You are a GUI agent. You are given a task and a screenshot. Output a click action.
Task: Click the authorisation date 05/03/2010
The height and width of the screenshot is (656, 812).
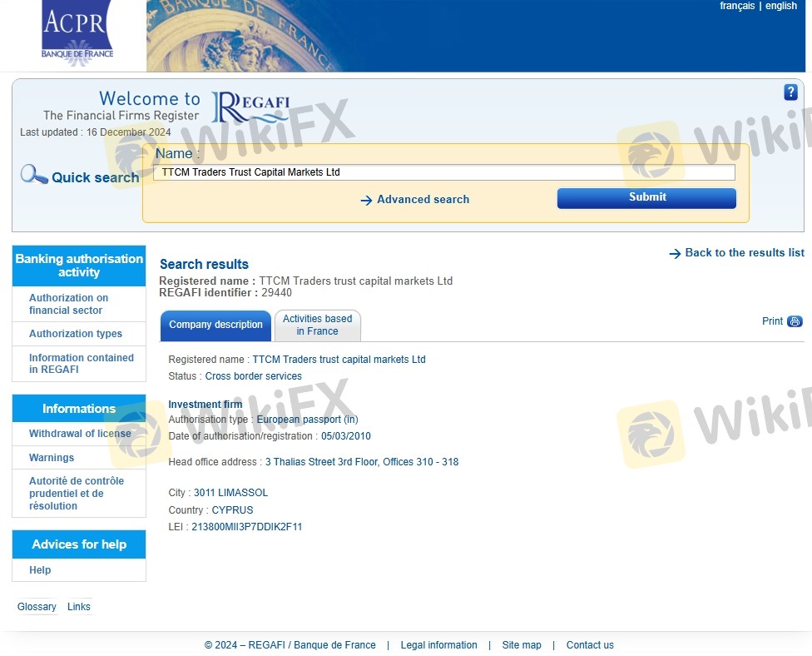click(x=346, y=436)
